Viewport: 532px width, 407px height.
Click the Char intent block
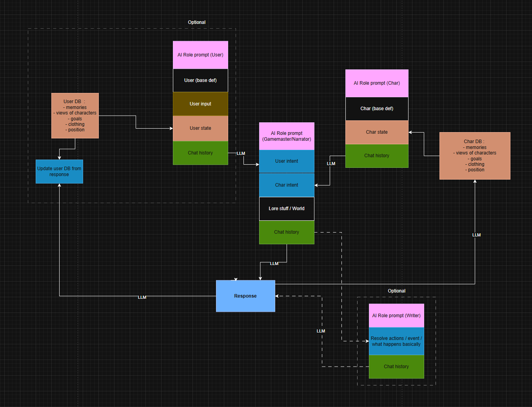click(287, 185)
